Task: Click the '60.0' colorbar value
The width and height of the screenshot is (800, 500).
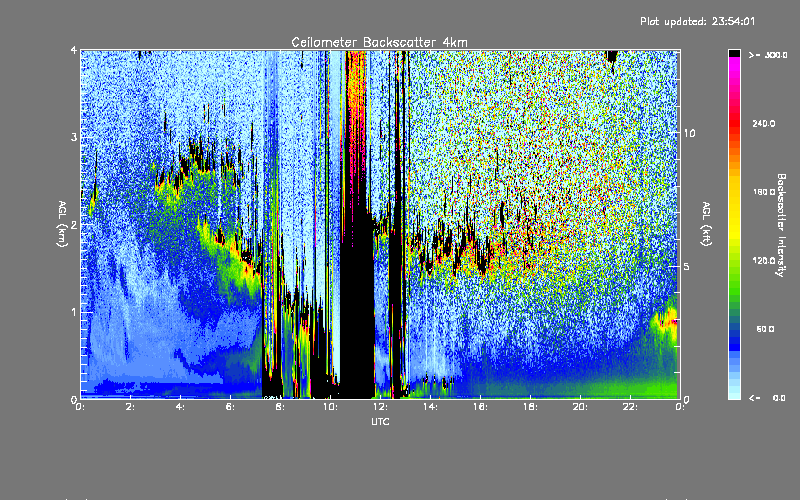Action: (x=765, y=329)
